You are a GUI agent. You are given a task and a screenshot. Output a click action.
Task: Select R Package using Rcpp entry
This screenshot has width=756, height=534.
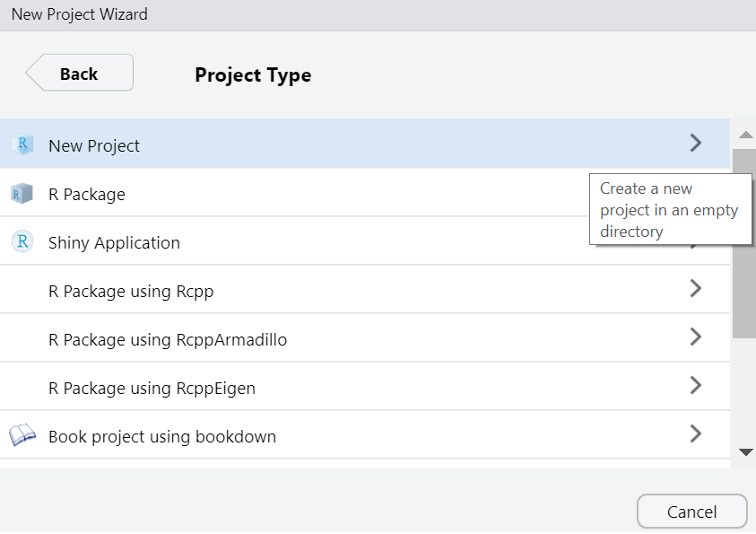(x=364, y=289)
